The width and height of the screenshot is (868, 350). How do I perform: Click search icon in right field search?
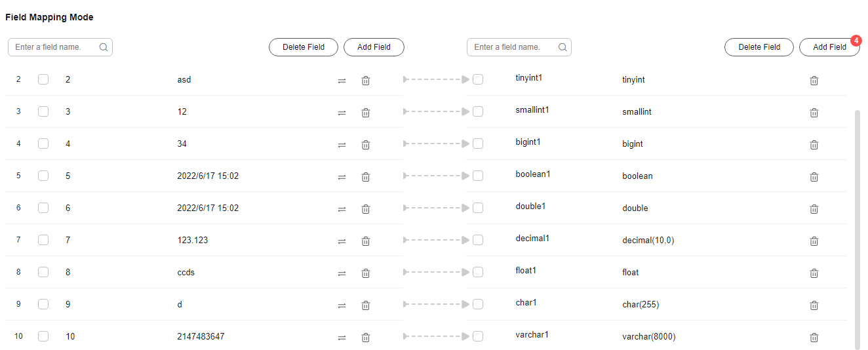tap(562, 47)
